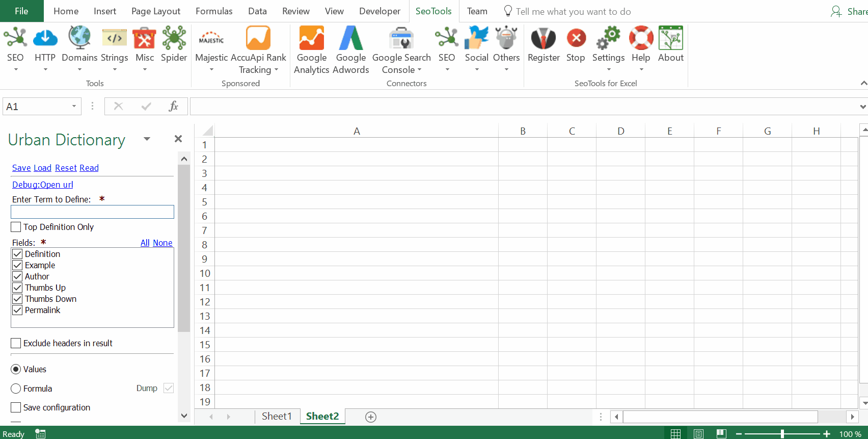
Task: Click the zoom slider handle
Action: (x=782, y=434)
